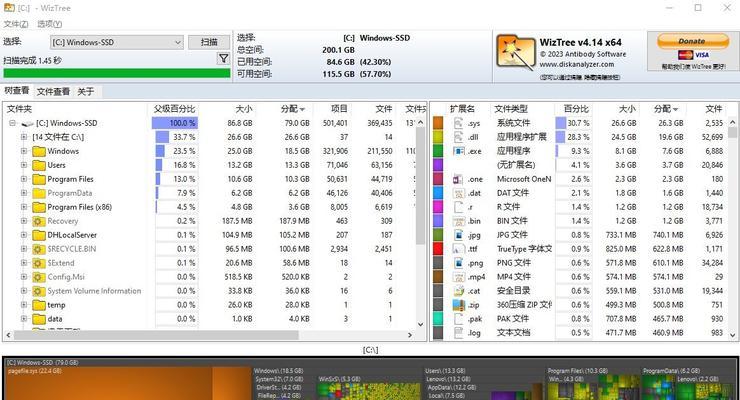Click the orange .sys color swatch
This screenshot has height=400, width=740.
tap(438, 123)
